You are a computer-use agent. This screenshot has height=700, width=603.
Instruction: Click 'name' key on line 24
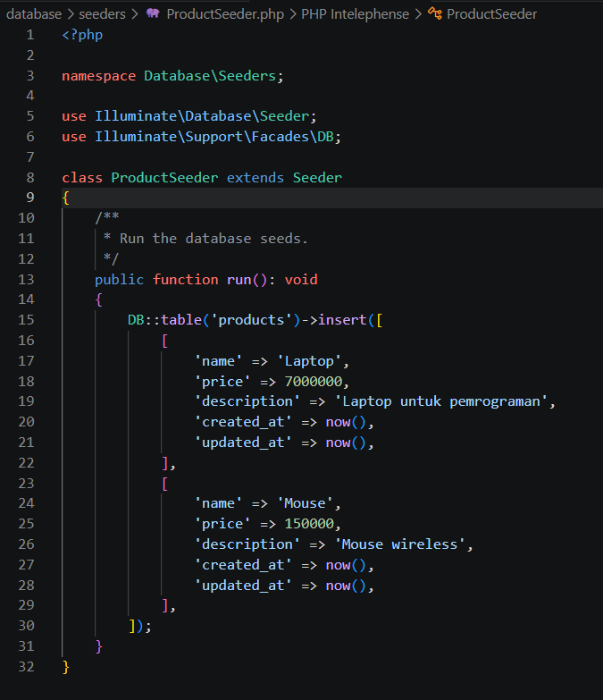pos(218,503)
